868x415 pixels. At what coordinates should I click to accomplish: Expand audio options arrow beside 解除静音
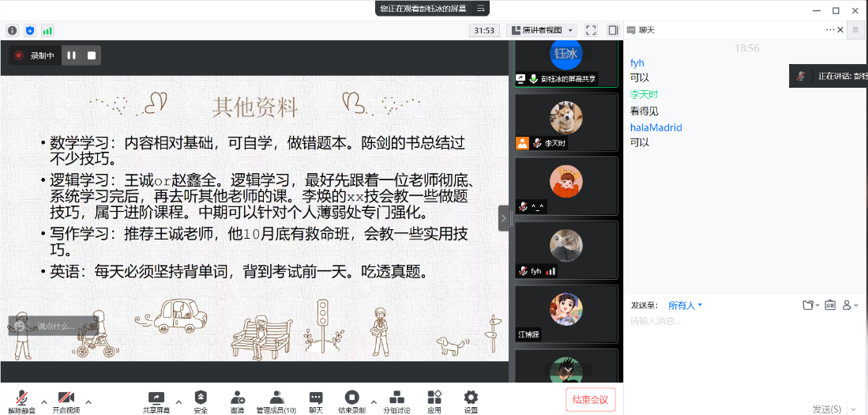[43, 401]
